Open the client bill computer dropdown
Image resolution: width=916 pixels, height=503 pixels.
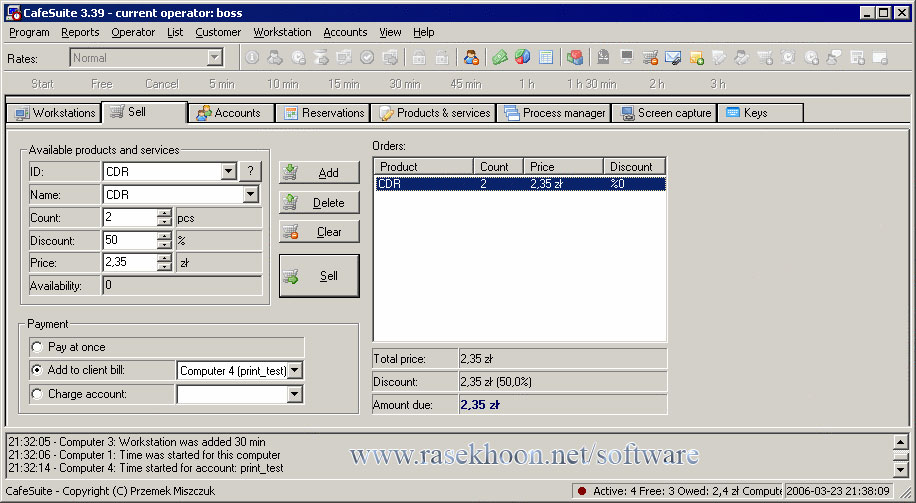[295, 370]
